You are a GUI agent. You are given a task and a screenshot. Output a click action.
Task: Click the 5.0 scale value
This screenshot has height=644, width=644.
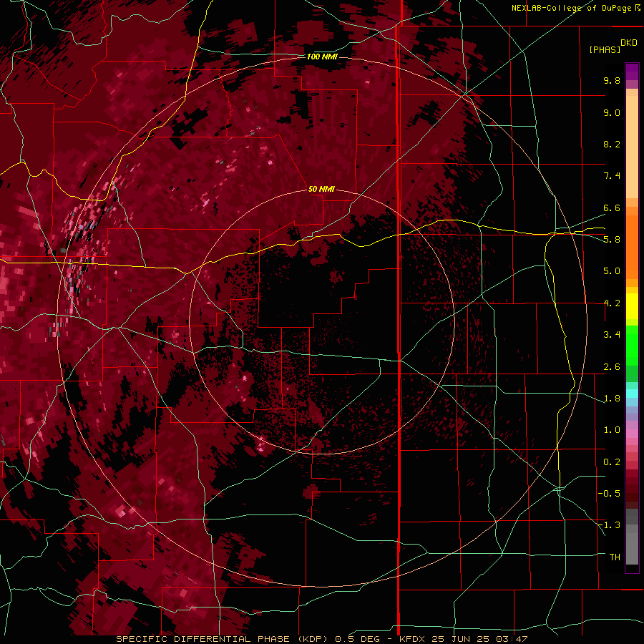(612, 271)
